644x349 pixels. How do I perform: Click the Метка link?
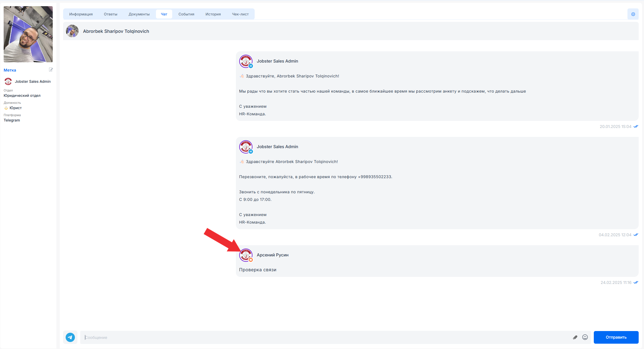pos(10,70)
